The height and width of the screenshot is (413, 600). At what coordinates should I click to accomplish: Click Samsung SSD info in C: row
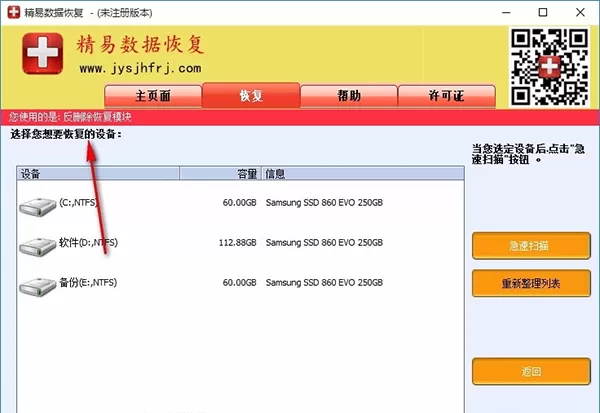tap(324, 202)
